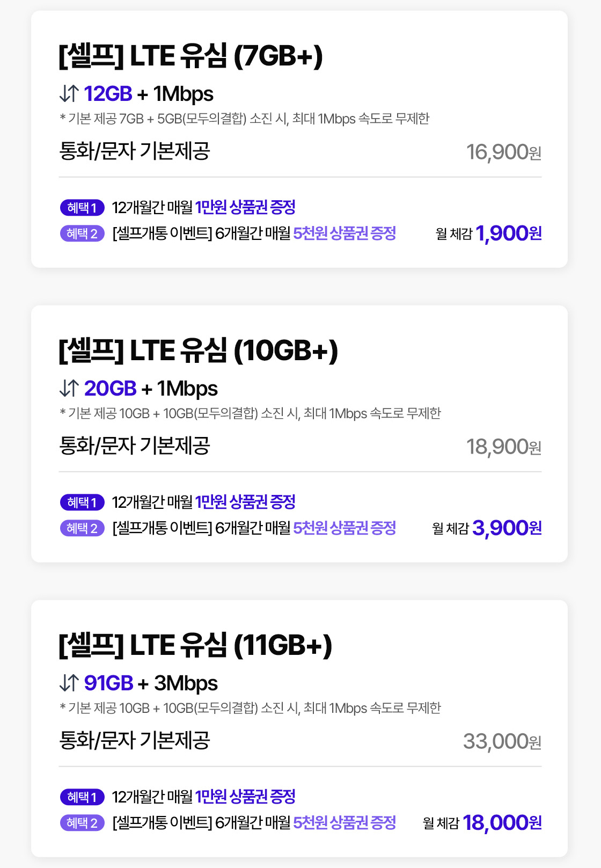Tap 혜택2 badge in the 11GB+ plan card
Screen dimensions: 601x868
point(82,823)
